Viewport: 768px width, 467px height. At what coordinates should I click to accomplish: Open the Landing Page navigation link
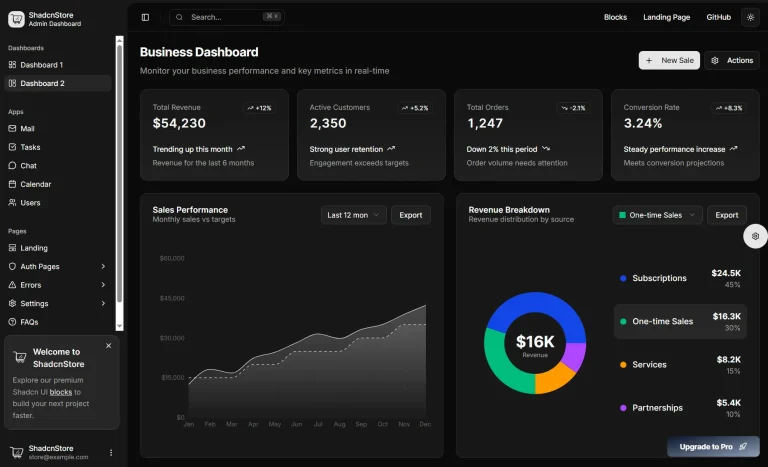[667, 17]
